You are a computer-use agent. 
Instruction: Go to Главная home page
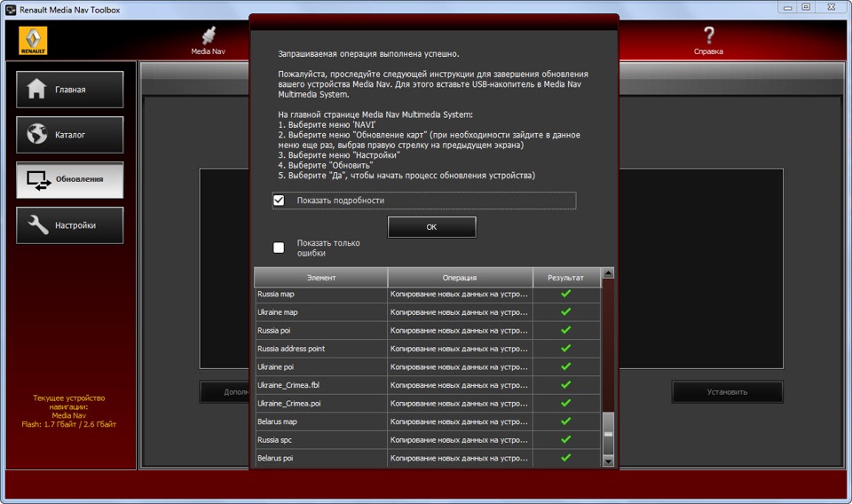(69, 89)
